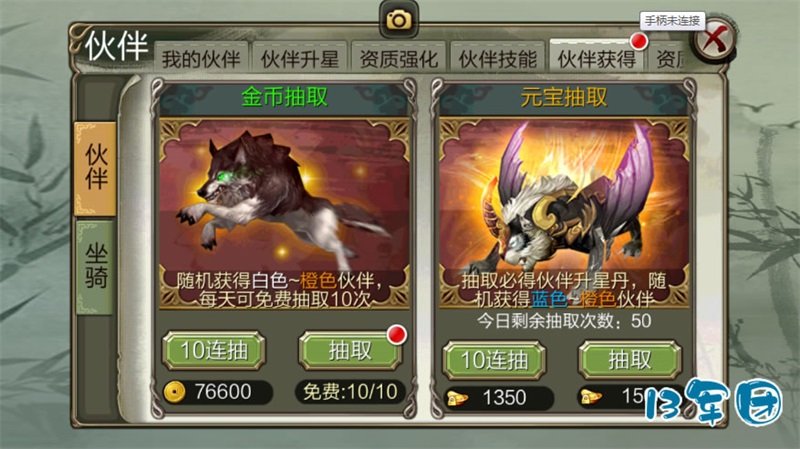Image resolution: width=800 pixels, height=449 pixels.
Task: Tap the camera screenshot icon
Action: point(398,20)
